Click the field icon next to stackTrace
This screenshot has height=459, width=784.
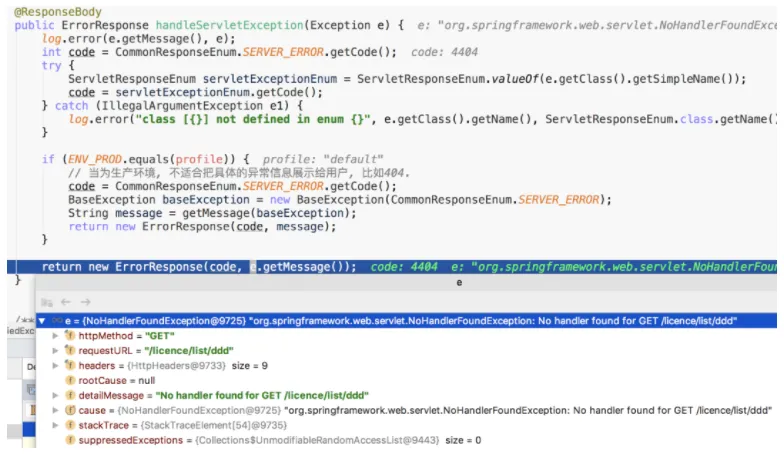coord(70,426)
